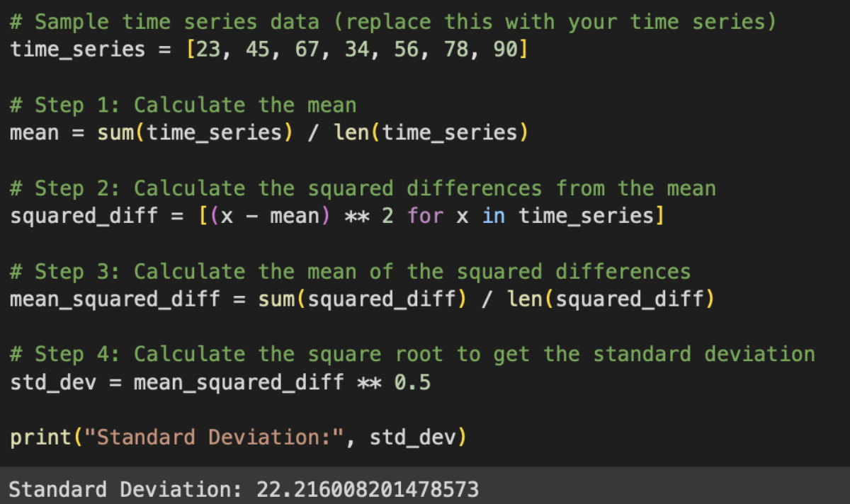
Task: Click len function on the mean assignment line
Action: click(350, 132)
